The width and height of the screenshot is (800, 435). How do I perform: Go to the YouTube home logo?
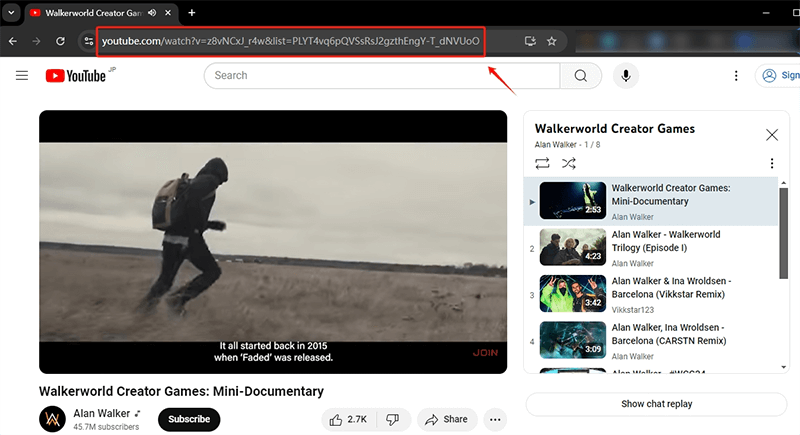[x=76, y=76]
